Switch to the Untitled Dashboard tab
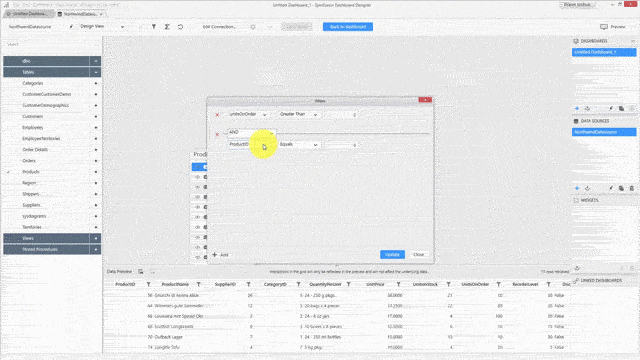This screenshot has height=360, width=640. (x=29, y=14)
